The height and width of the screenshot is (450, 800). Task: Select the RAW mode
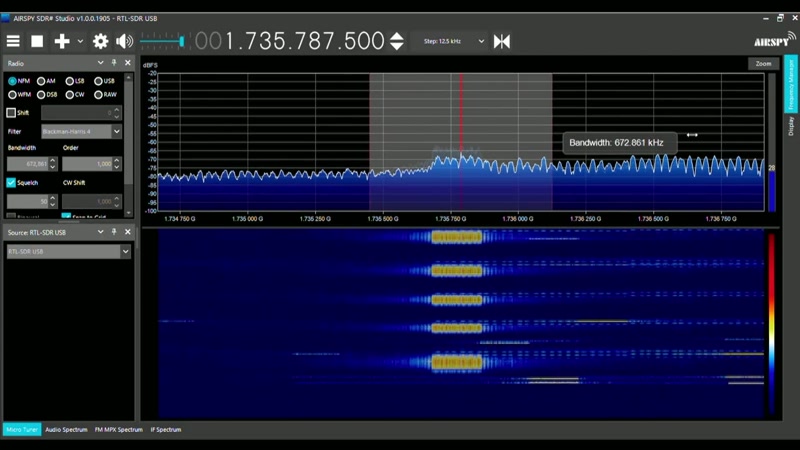pyautogui.click(x=105, y=95)
